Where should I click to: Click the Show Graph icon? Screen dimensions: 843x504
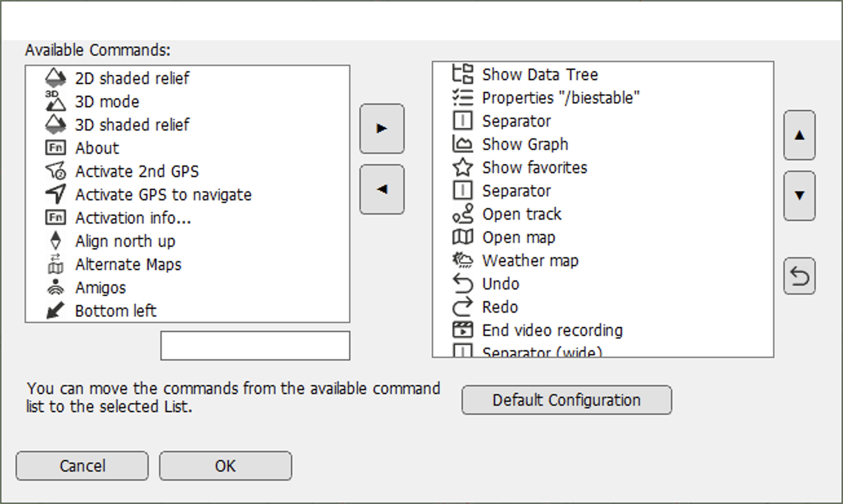tap(463, 144)
